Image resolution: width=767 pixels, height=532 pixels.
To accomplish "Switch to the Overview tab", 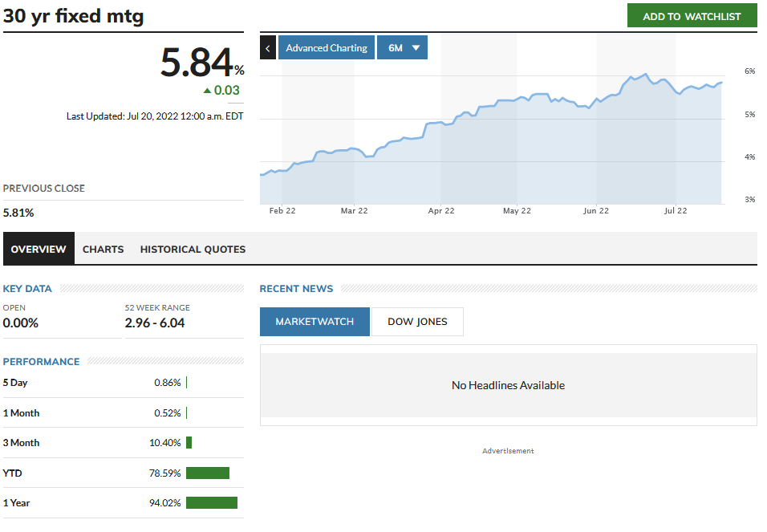I will point(39,249).
